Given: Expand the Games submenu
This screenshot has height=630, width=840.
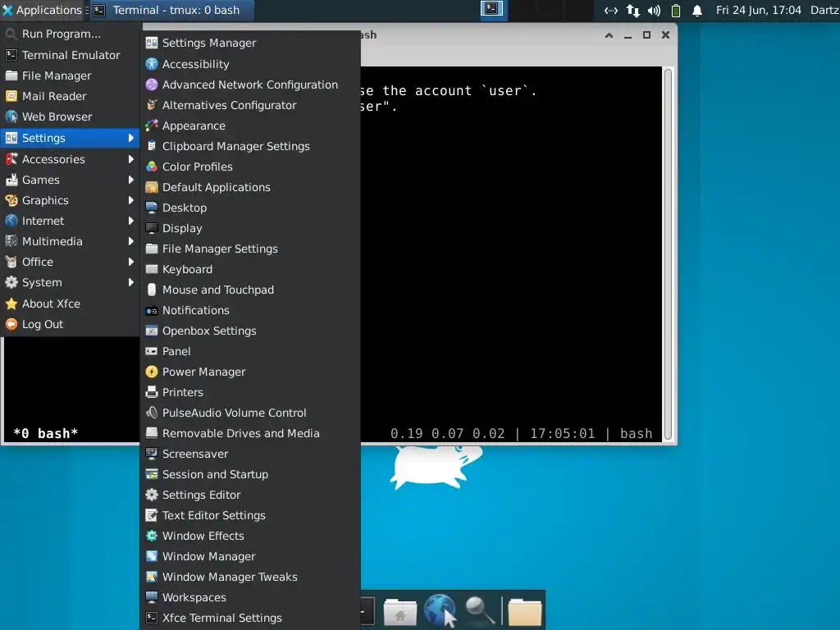Looking at the screenshot, I should (x=70, y=180).
